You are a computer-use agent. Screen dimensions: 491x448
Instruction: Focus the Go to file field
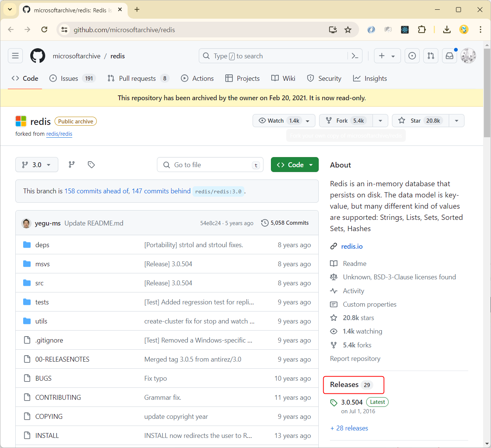click(210, 165)
